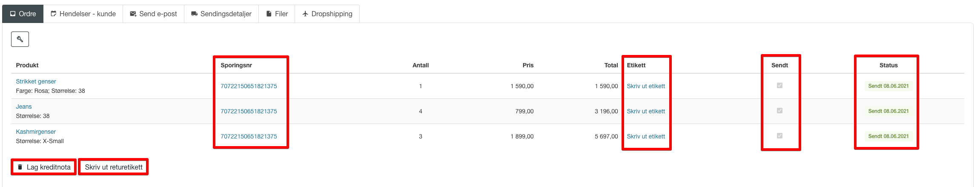Screen dimensions: 980x187
Task: Open the Filer tab
Action: [x=277, y=14]
